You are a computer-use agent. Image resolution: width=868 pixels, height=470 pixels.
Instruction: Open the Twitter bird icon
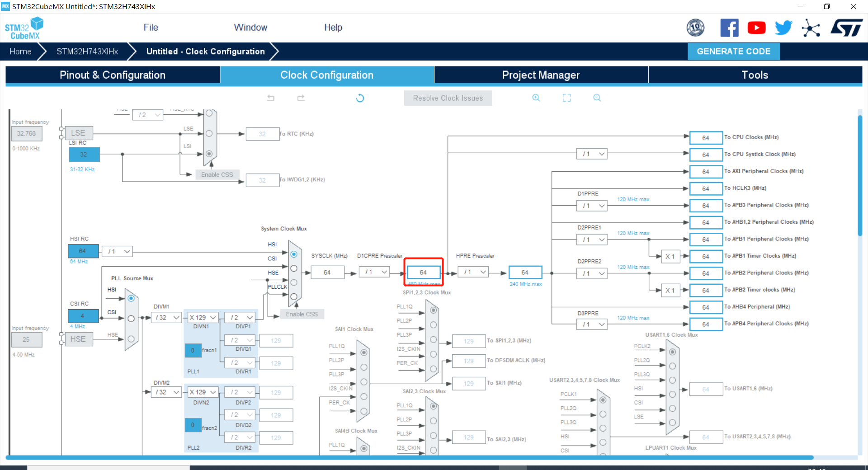(x=783, y=28)
